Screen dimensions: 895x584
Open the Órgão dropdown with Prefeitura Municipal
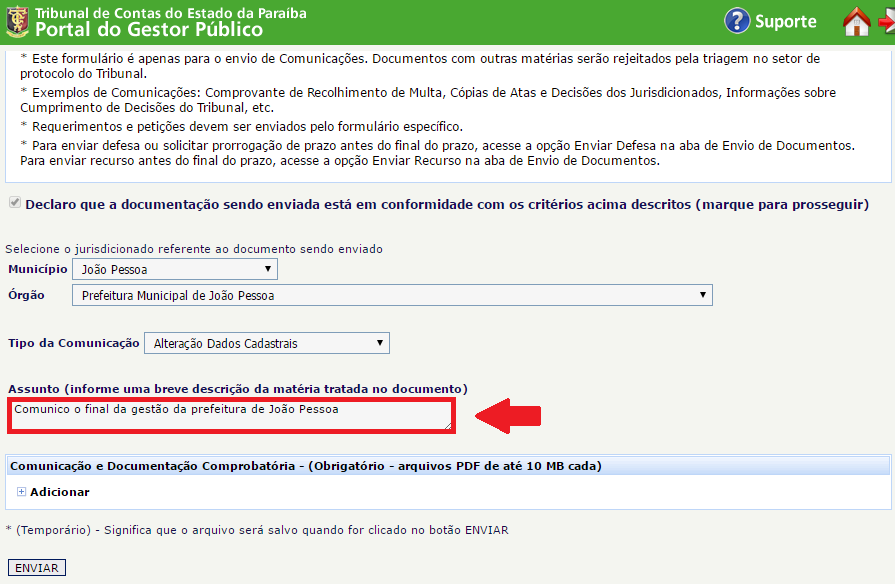[x=392, y=295]
